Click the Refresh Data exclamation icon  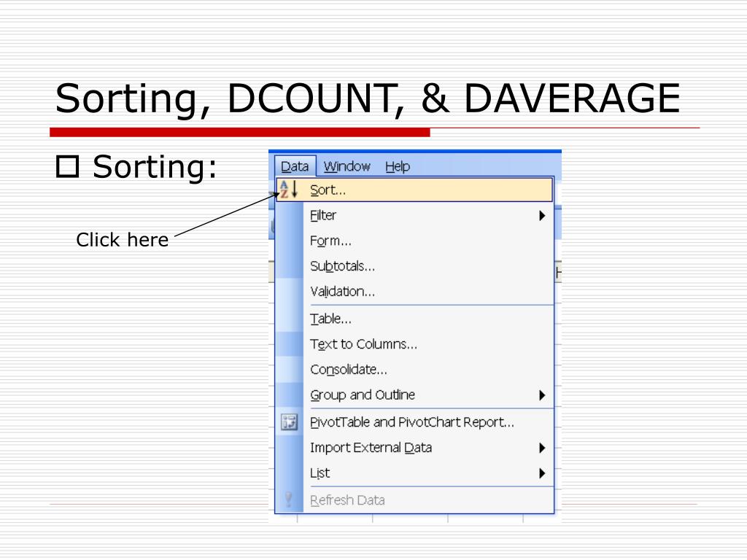coord(288,499)
